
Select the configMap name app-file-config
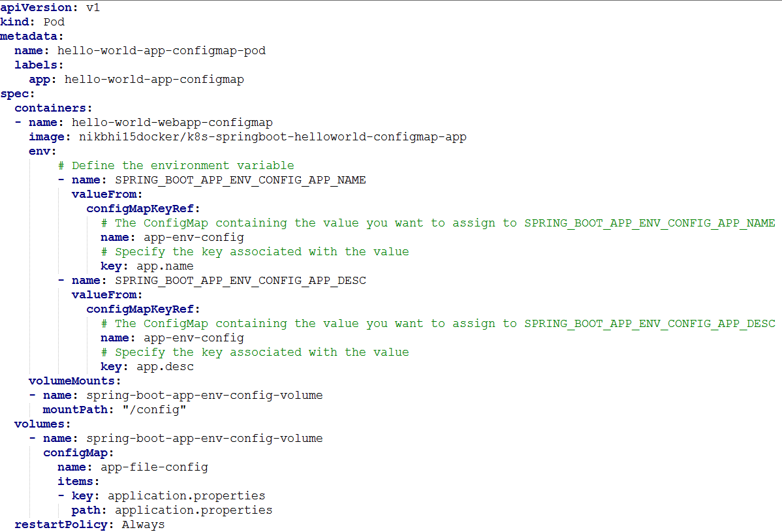[154, 467]
